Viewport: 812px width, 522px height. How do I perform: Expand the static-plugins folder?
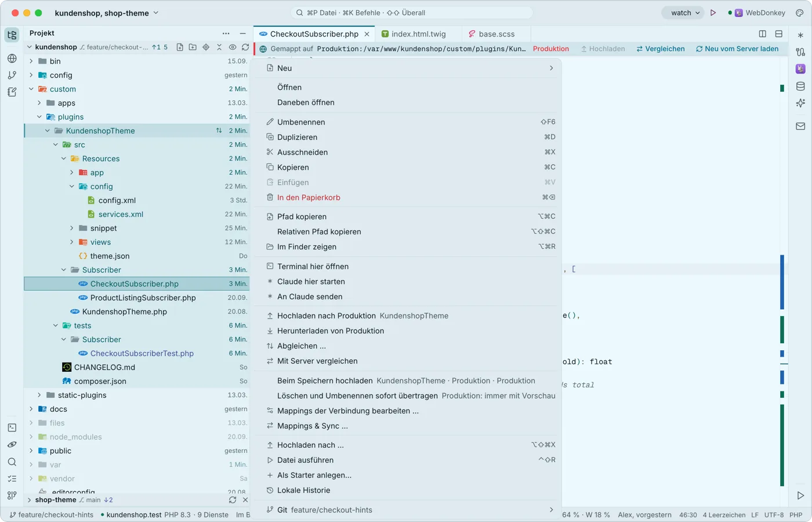click(39, 395)
